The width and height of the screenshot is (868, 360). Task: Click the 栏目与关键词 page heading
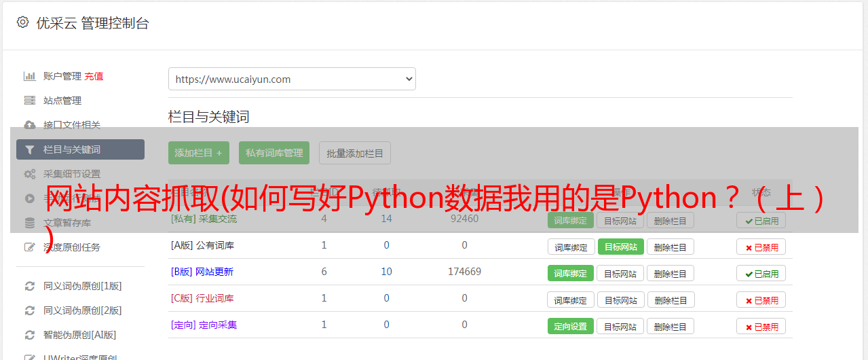tap(209, 117)
